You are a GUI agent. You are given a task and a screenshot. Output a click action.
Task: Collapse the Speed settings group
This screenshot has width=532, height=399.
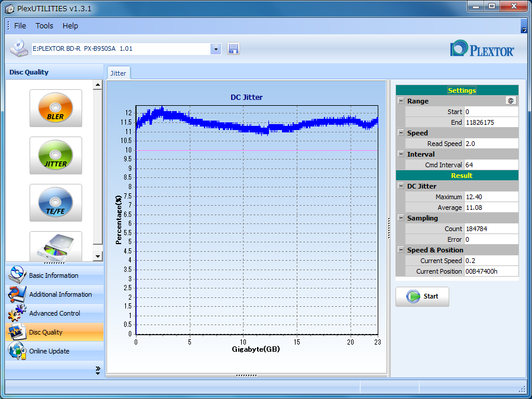[x=401, y=132]
